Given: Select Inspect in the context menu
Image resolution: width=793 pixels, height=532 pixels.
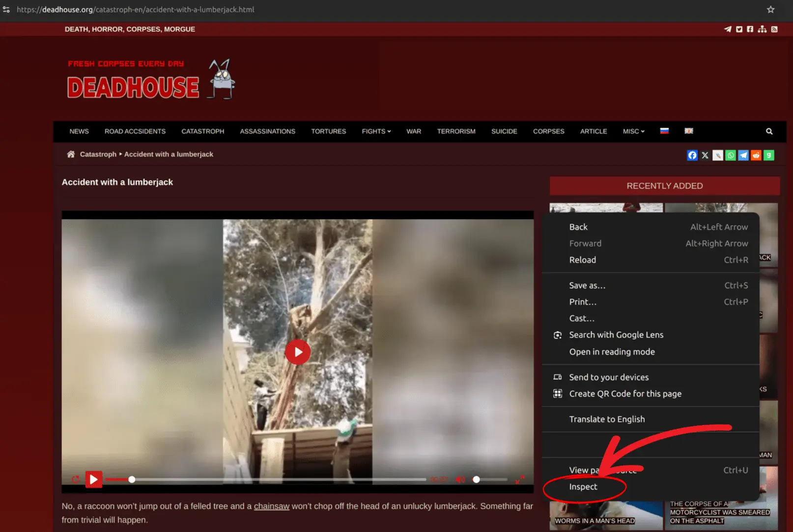Looking at the screenshot, I should pyautogui.click(x=651, y=487).
